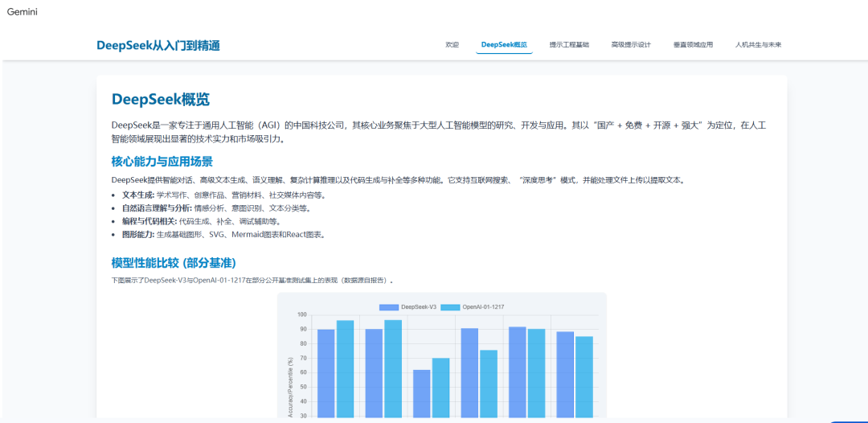Toggle the DeepSeek-V3 legend label in chart

click(x=419, y=307)
